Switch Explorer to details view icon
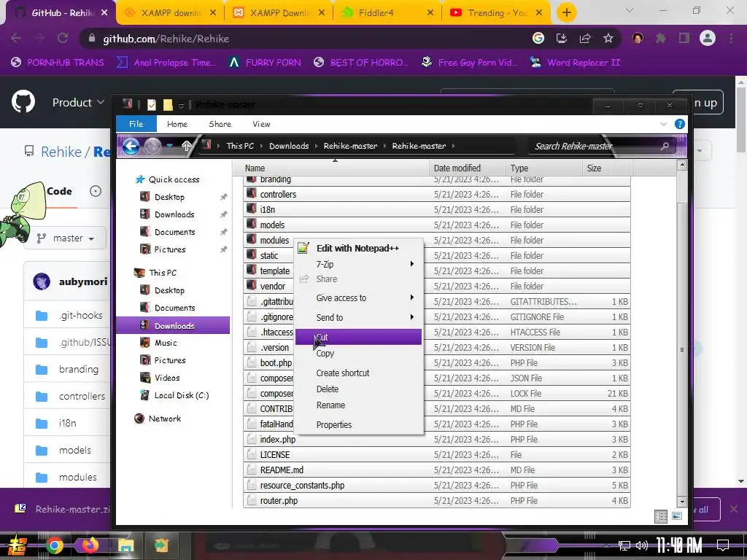Image resolution: width=747 pixels, height=560 pixels. point(661,516)
